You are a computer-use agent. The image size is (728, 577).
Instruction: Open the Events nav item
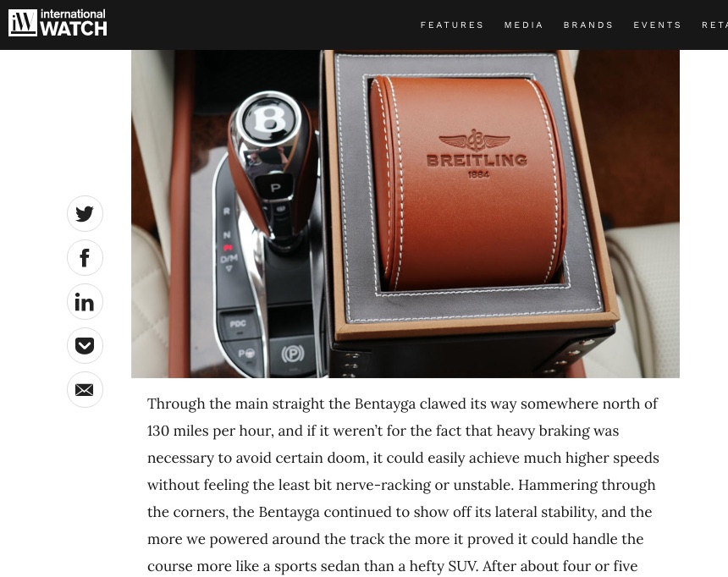(x=657, y=25)
